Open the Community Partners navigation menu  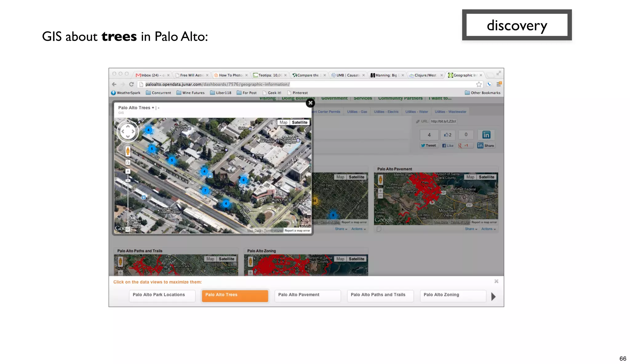(400, 98)
